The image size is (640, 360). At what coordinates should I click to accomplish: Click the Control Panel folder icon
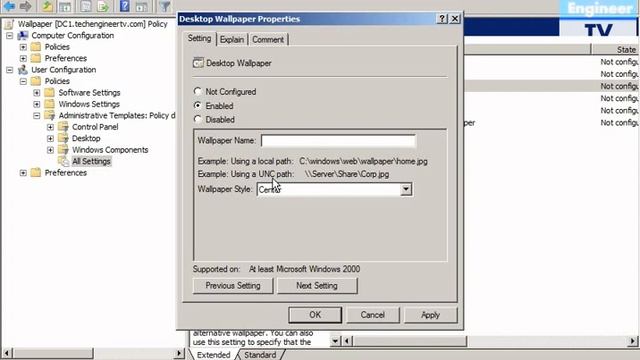63,127
